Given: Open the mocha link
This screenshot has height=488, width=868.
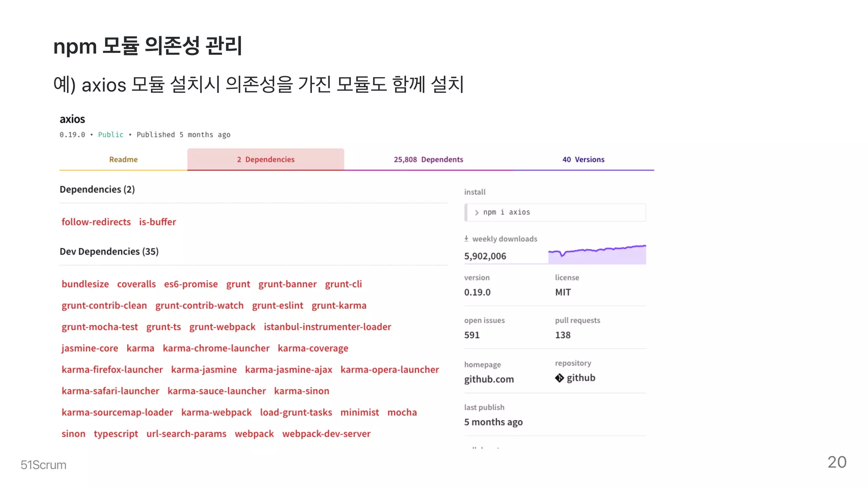Looking at the screenshot, I should (402, 413).
